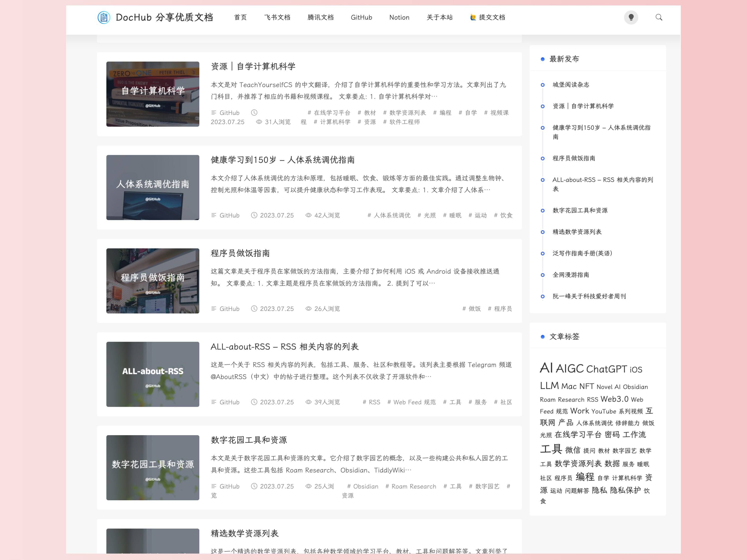The height and width of the screenshot is (560, 747).
Task: Click the GitHub source icon on 自学计算机科学 card
Action: click(x=213, y=112)
